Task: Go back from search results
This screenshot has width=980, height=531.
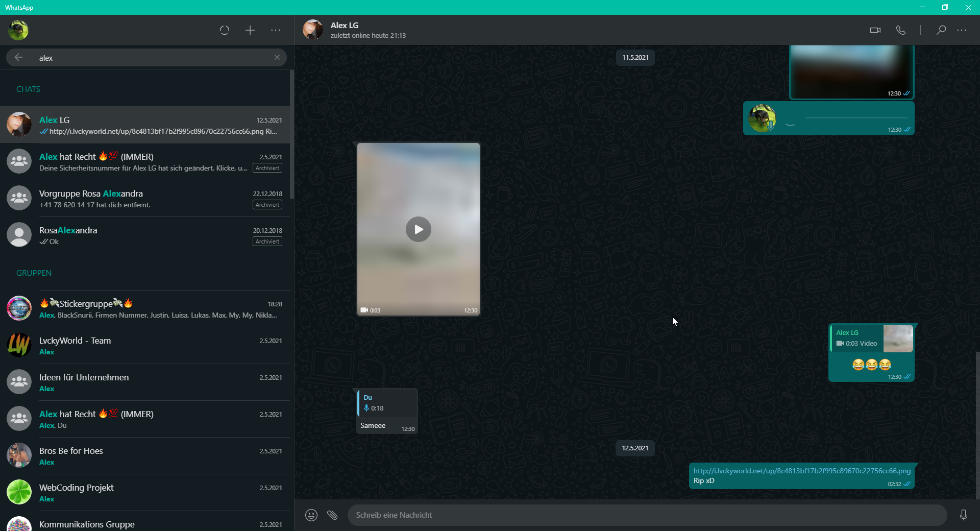Action: coord(18,57)
